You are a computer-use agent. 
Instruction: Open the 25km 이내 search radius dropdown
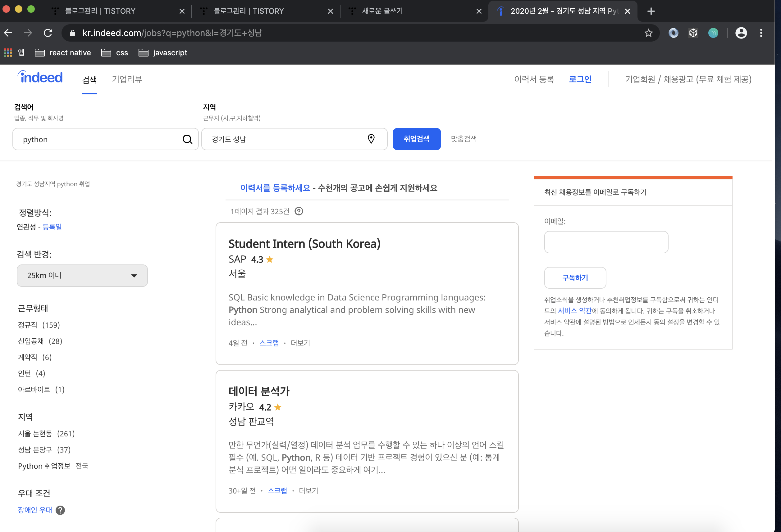(82, 275)
